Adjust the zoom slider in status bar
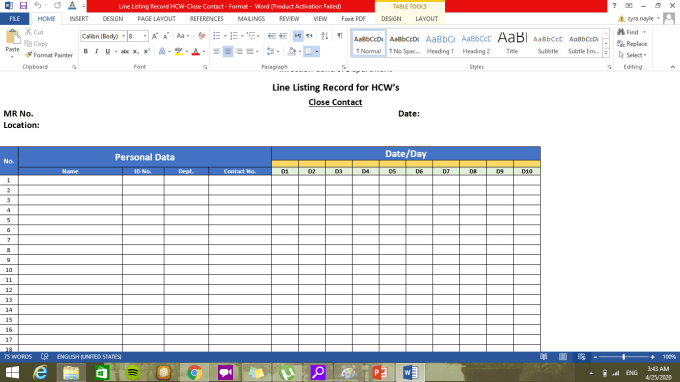The image size is (680, 382). pyautogui.click(x=624, y=357)
